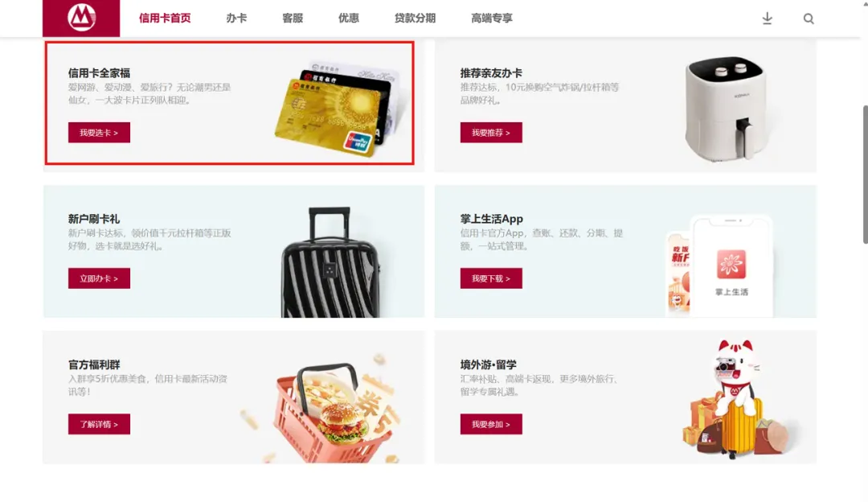This screenshot has height=502, width=868.
Task: Open the search magnifier icon
Action: click(x=809, y=19)
